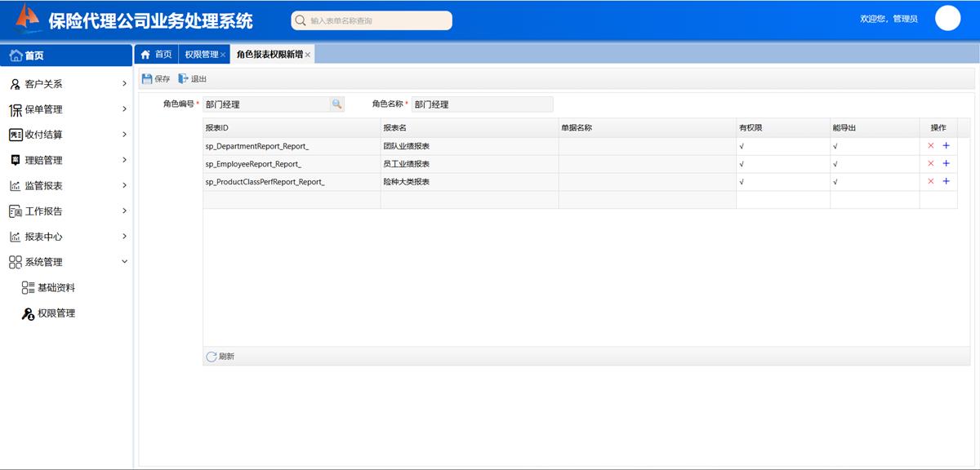This screenshot has height=470, width=980.
Task: Add a row after 险种大类报表 with plus
Action: coord(947,181)
